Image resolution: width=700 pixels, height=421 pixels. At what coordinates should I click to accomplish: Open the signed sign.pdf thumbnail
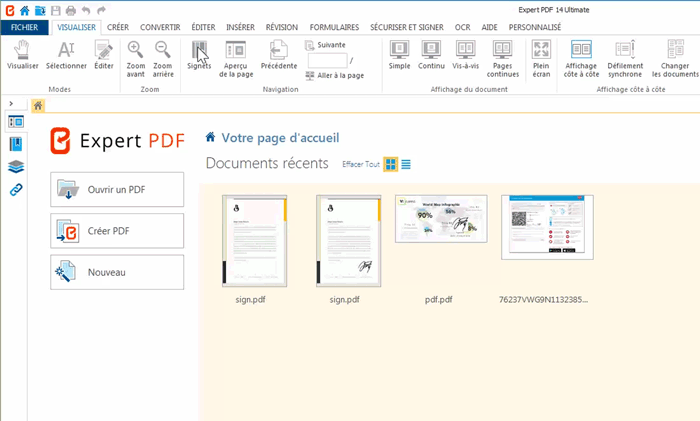pyautogui.click(x=349, y=241)
